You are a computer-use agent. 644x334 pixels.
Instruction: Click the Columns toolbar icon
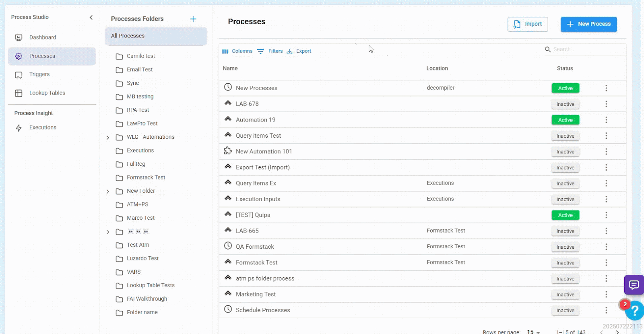(x=225, y=52)
